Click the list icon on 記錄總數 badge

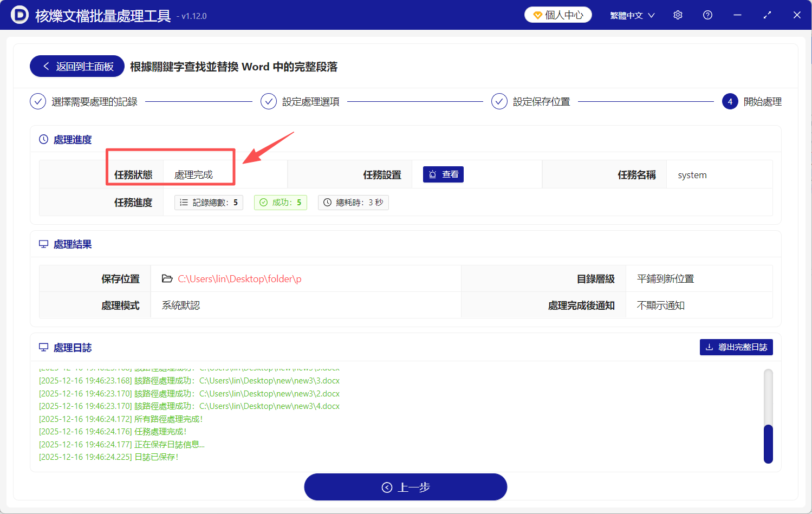[184, 202]
